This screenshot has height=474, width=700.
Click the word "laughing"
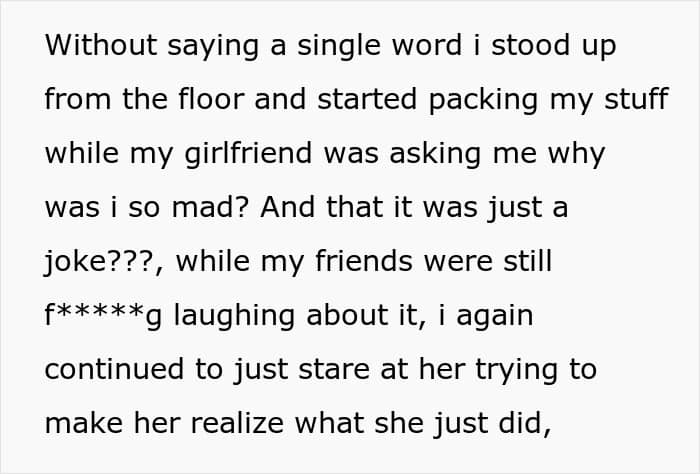[234, 316]
